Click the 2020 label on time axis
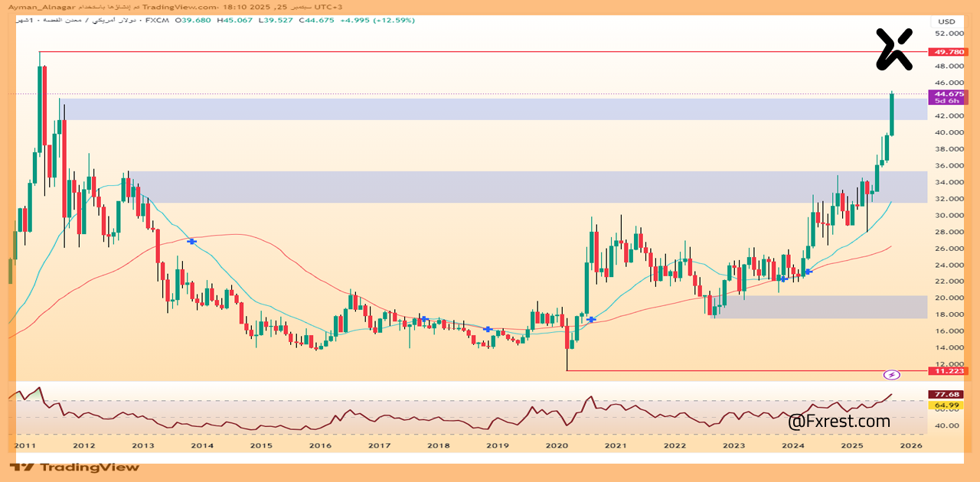This screenshot has width=980, height=482. click(x=557, y=445)
